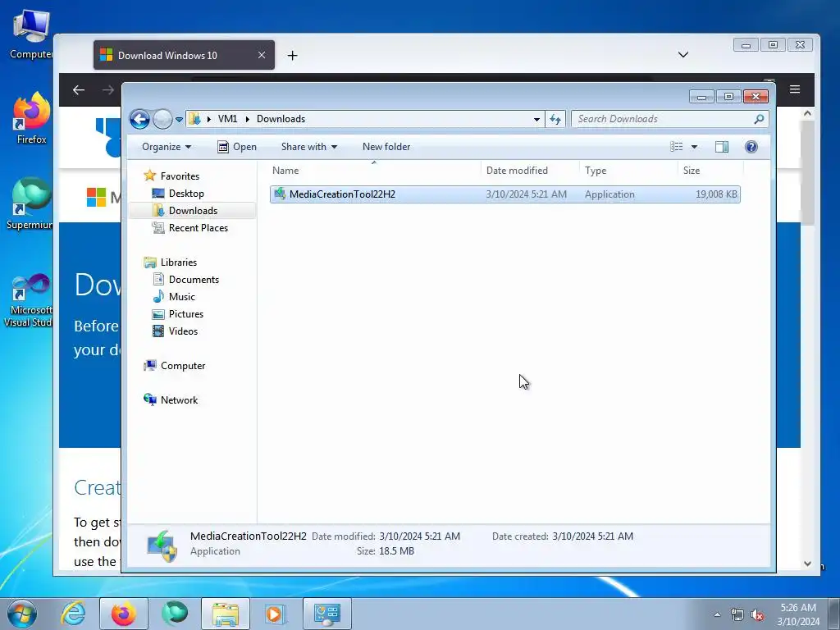840x630 pixels.
Task: Click the muted volume tray icon
Action: [x=757, y=614]
